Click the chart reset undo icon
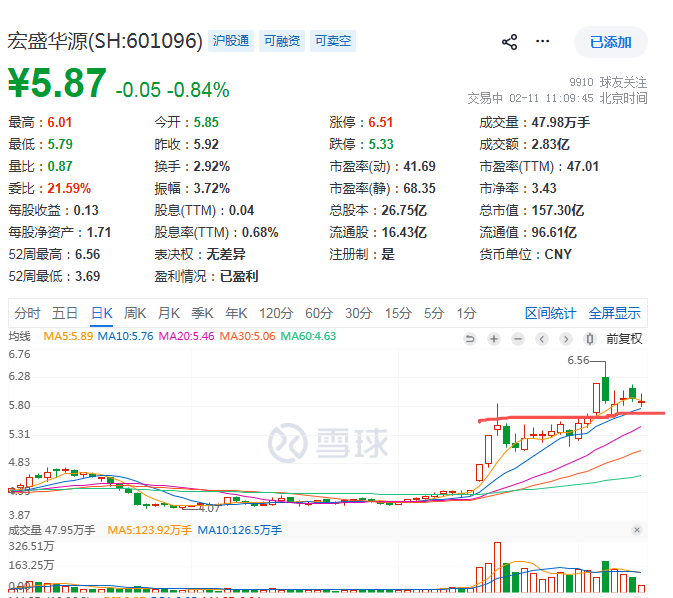Viewport: 673px width, 598px height. (x=470, y=339)
